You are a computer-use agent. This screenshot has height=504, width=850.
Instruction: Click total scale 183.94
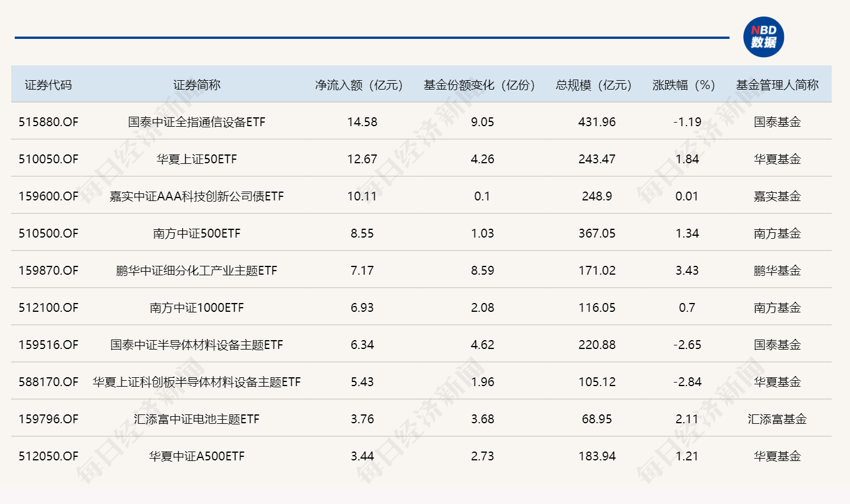point(597,456)
